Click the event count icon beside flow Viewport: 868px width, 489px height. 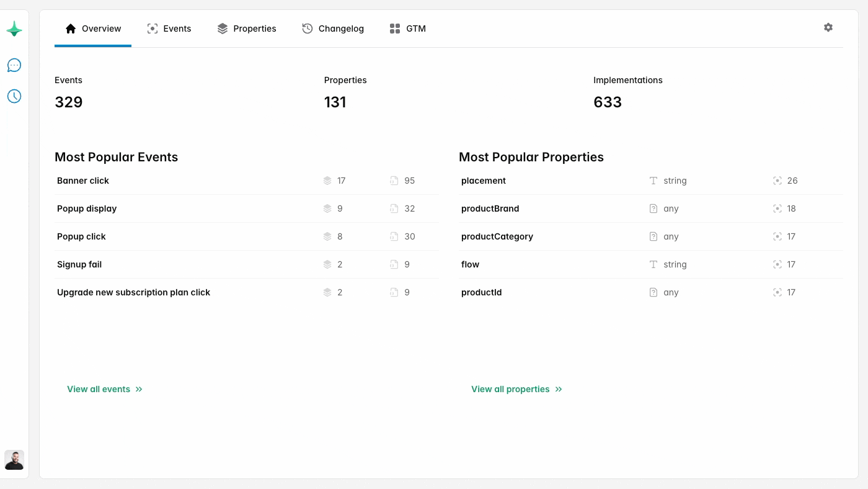coord(777,264)
